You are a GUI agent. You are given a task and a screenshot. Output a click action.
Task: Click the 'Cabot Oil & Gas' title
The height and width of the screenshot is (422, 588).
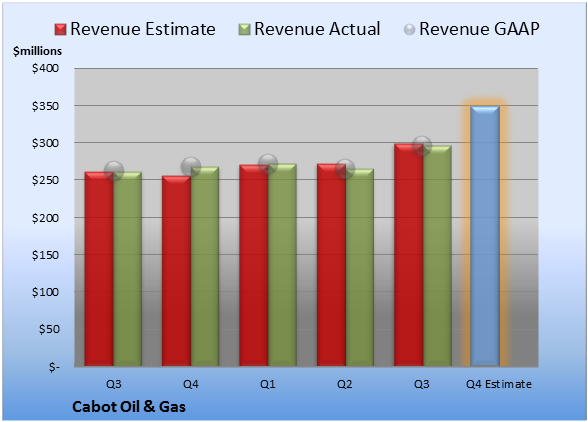[x=129, y=407]
